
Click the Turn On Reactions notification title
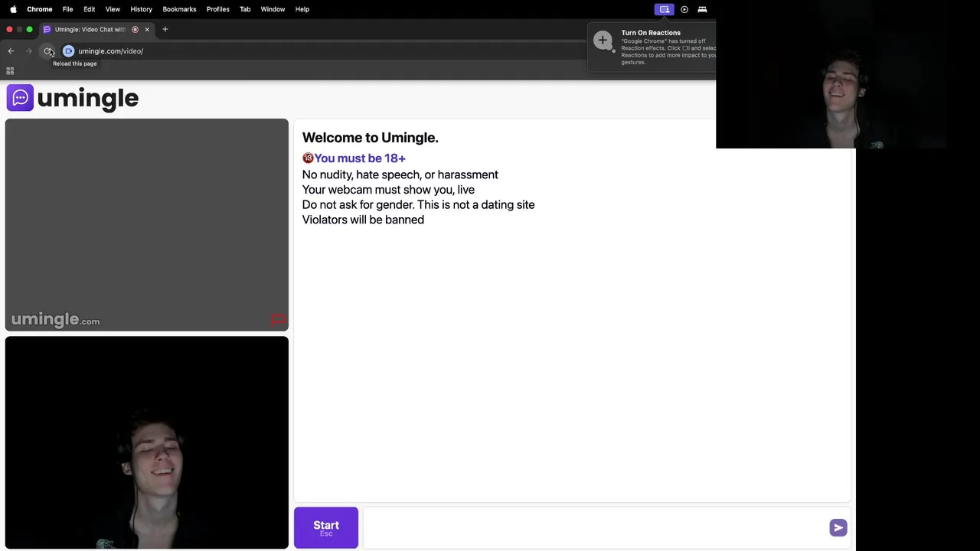point(651,33)
